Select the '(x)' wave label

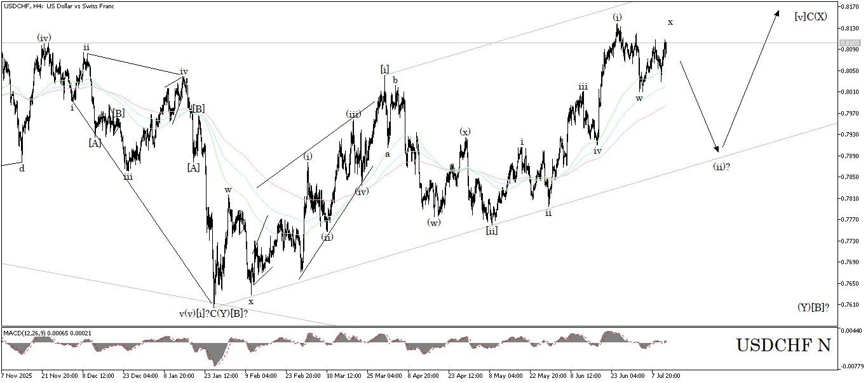(465, 131)
